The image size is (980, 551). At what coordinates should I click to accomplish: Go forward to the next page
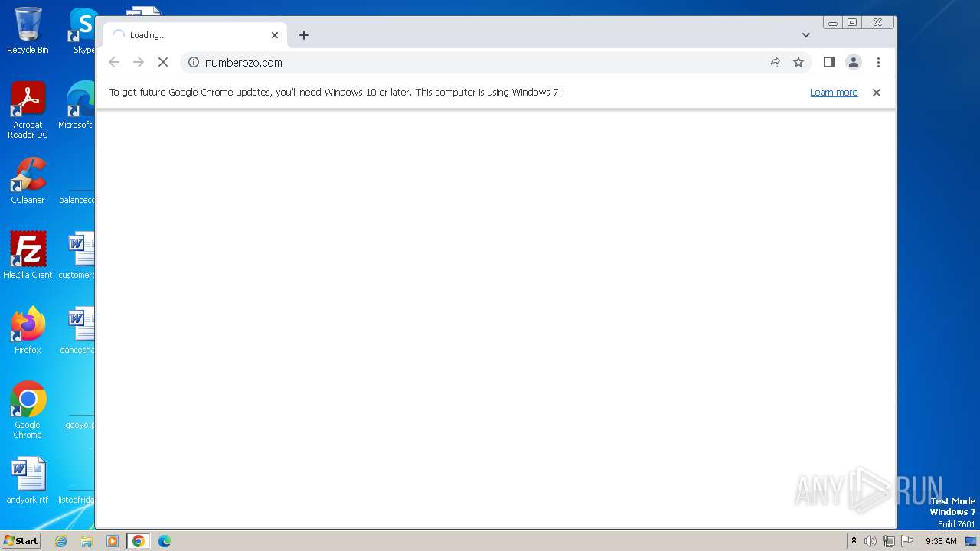coord(139,62)
